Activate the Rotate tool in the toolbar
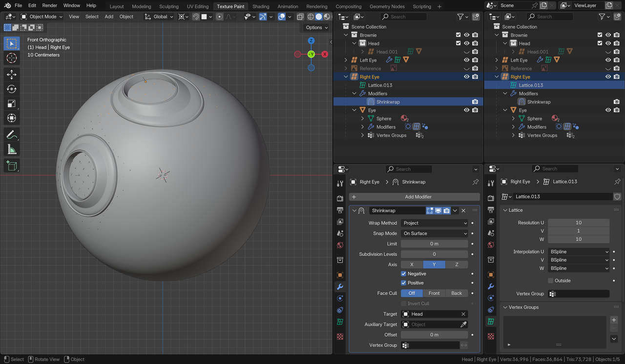Image resolution: width=625 pixels, height=364 pixels. click(12, 89)
